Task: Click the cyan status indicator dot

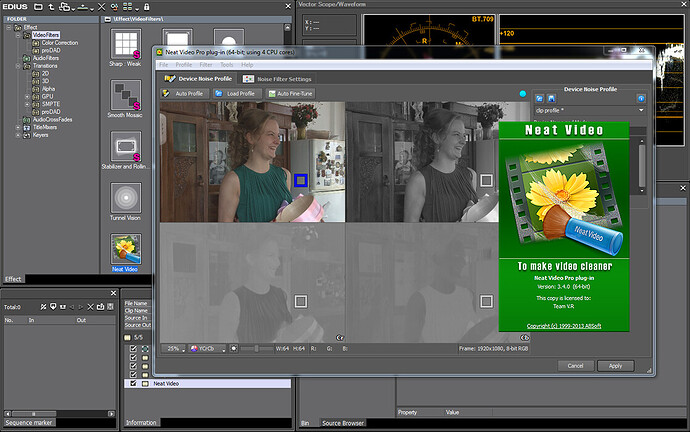Action: (523, 94)
